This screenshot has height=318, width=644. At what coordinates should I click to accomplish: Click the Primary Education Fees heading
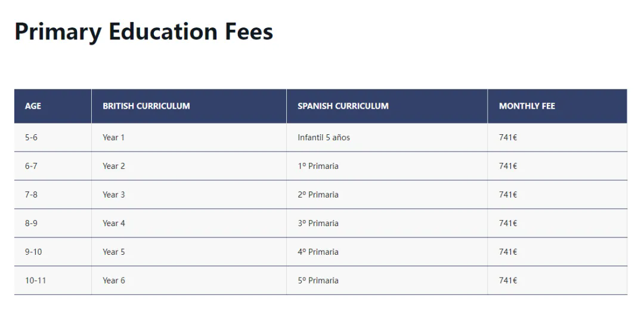click(x=144, y=32)
